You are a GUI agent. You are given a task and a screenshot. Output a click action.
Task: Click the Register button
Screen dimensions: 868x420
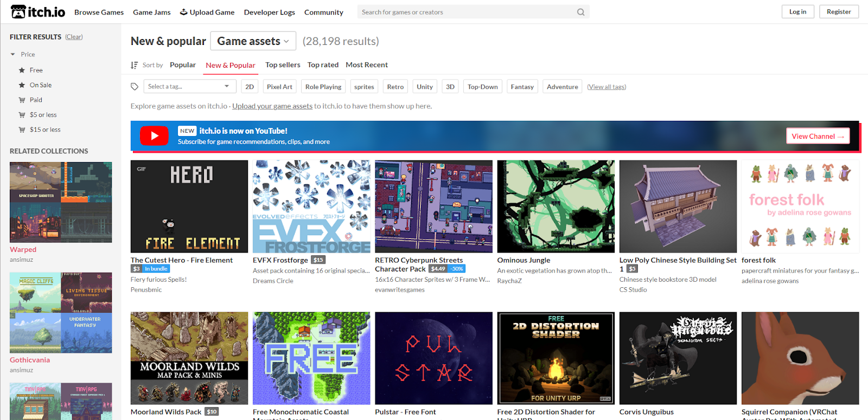(839, 12)
